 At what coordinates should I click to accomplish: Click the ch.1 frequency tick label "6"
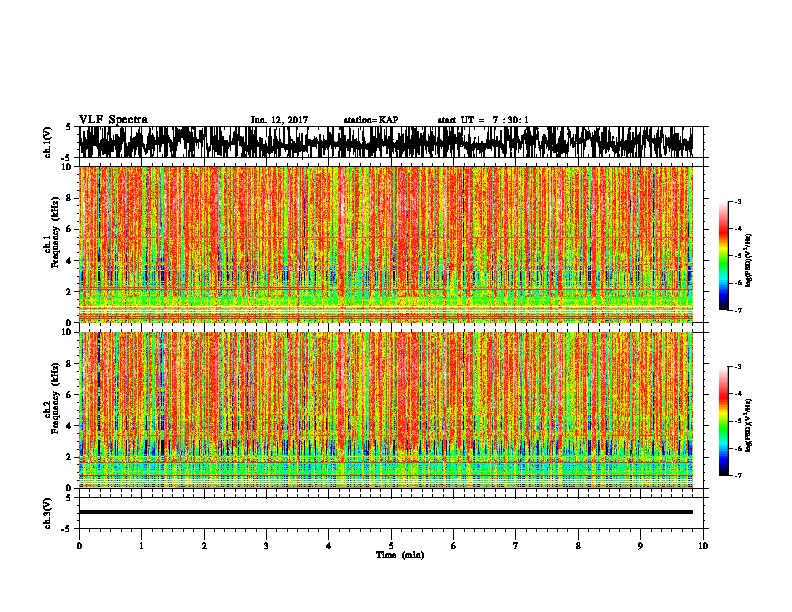(70, 229)
